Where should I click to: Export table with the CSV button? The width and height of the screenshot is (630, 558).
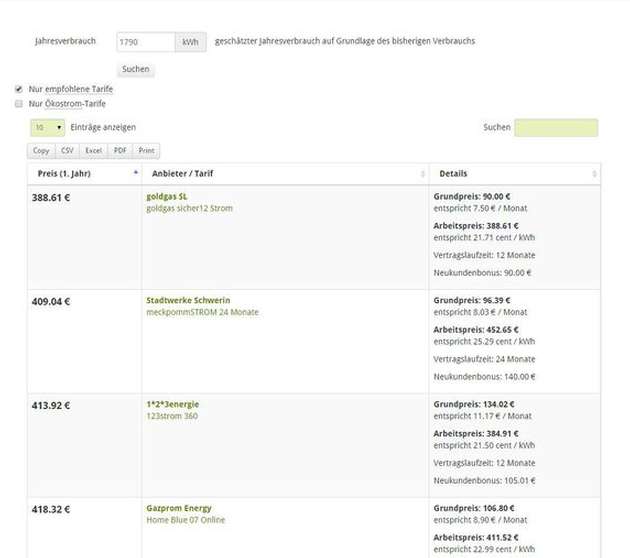point(67,151)
